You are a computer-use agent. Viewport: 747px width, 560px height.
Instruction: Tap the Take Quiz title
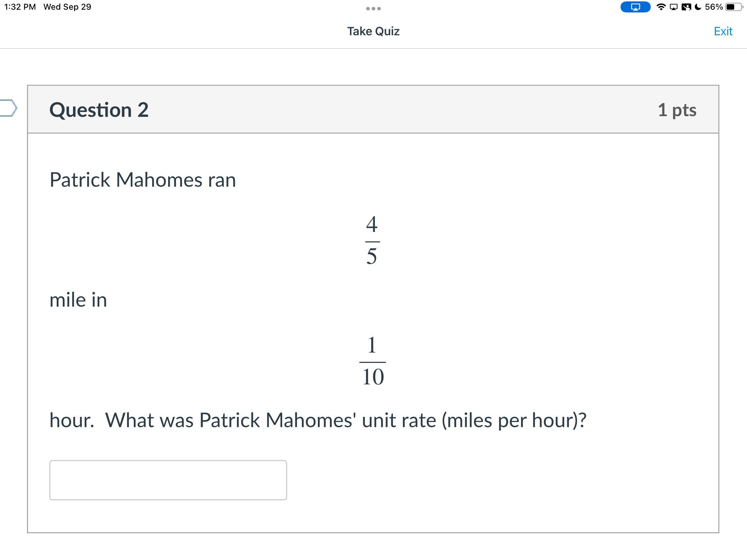[373, 31]
